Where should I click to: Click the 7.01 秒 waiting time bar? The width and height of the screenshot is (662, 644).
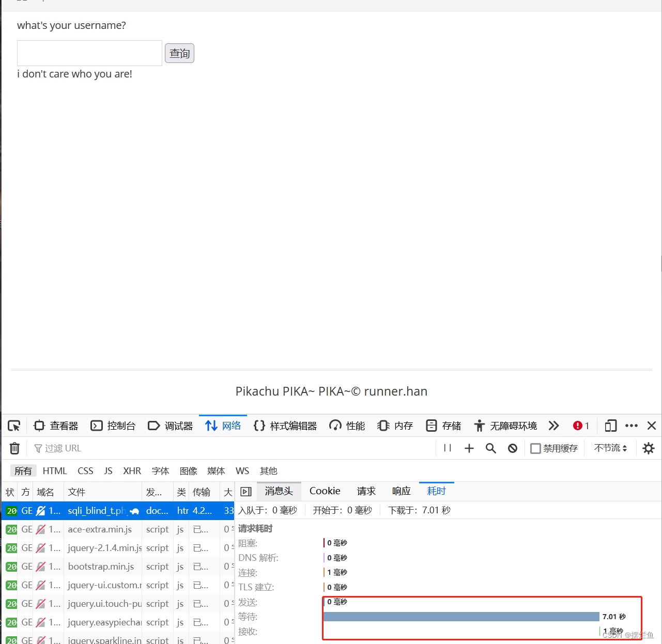coord(461,617)
